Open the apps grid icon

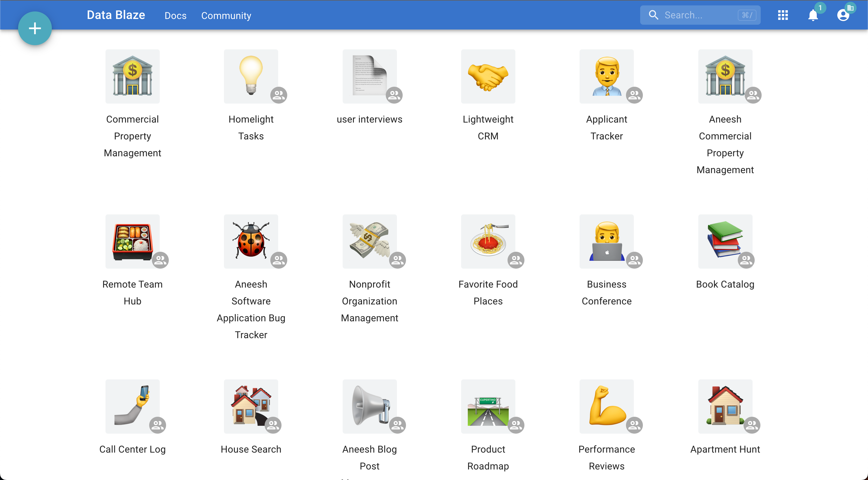point(782,15)
